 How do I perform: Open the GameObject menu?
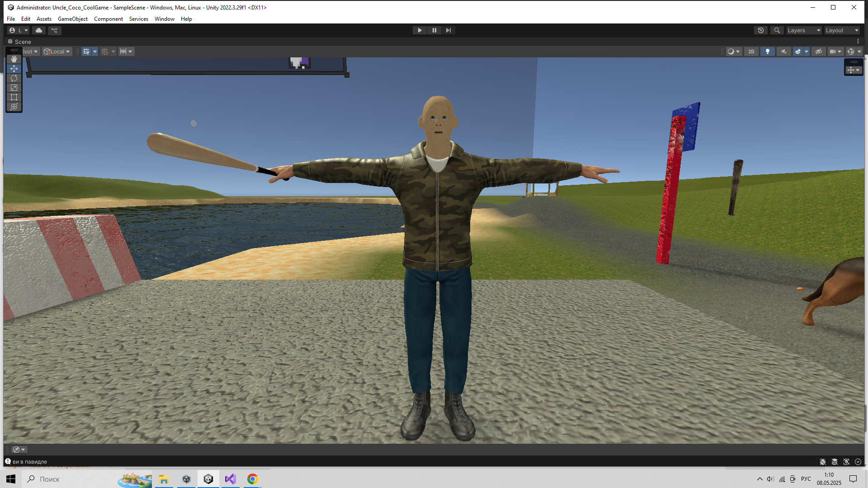pos(72,19)
